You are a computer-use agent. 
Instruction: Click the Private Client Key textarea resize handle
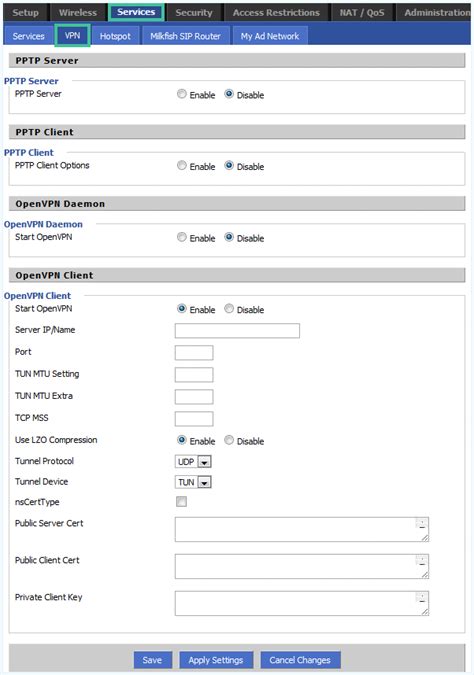pyautogui.click(x=425, y=612)
